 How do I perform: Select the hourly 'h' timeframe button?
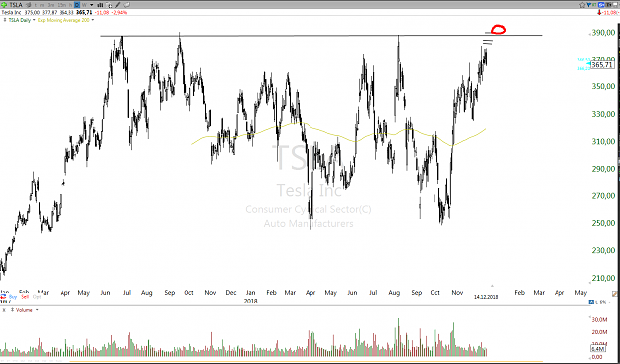tap(70, 5)
